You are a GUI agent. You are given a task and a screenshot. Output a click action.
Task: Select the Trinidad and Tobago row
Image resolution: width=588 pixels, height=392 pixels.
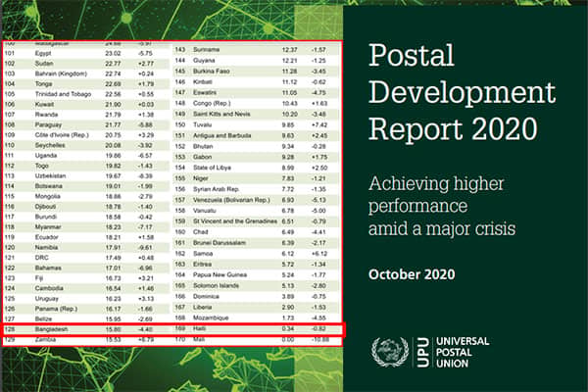[86, 94]
